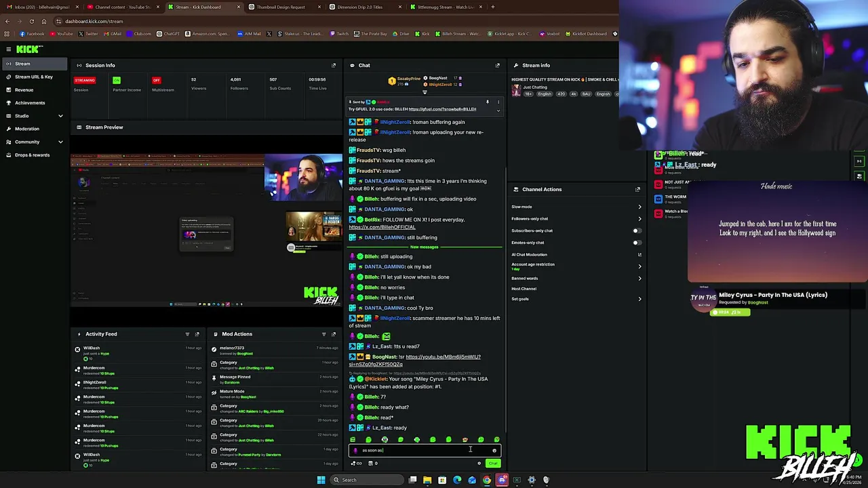Open Stream URL & Key page

[34, 77]
